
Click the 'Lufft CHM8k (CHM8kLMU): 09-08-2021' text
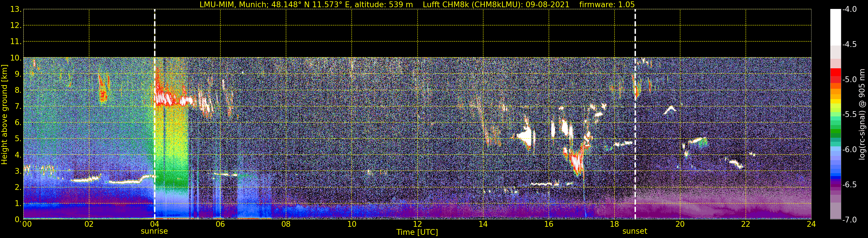pyautogui.click(x=496, y=4)
